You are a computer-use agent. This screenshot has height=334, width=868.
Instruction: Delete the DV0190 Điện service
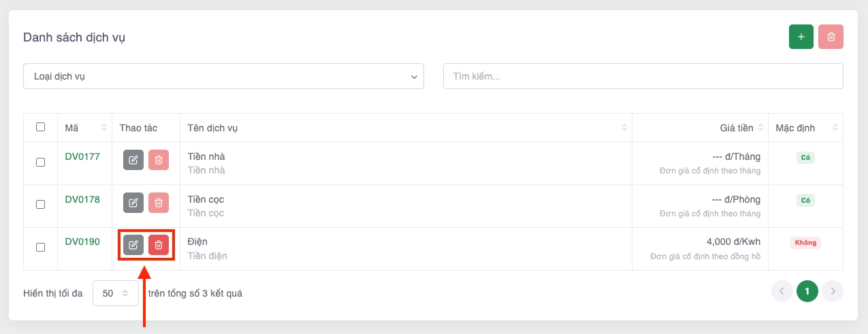coord(159,245)
